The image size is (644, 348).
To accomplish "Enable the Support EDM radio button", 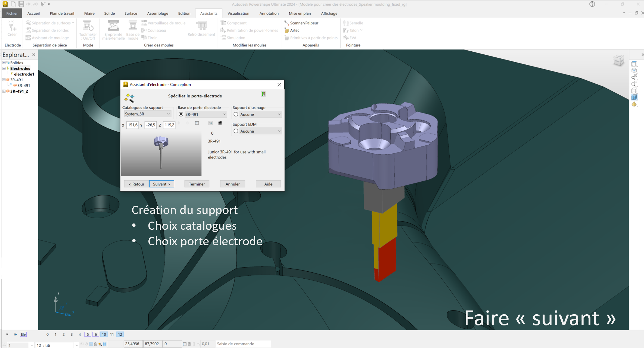I will [x=236, y=131].
